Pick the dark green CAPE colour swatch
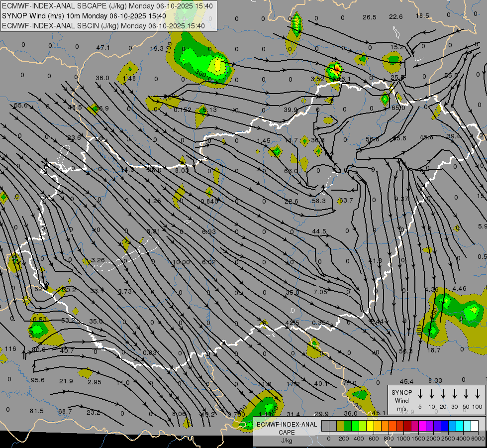 [348, 426]
